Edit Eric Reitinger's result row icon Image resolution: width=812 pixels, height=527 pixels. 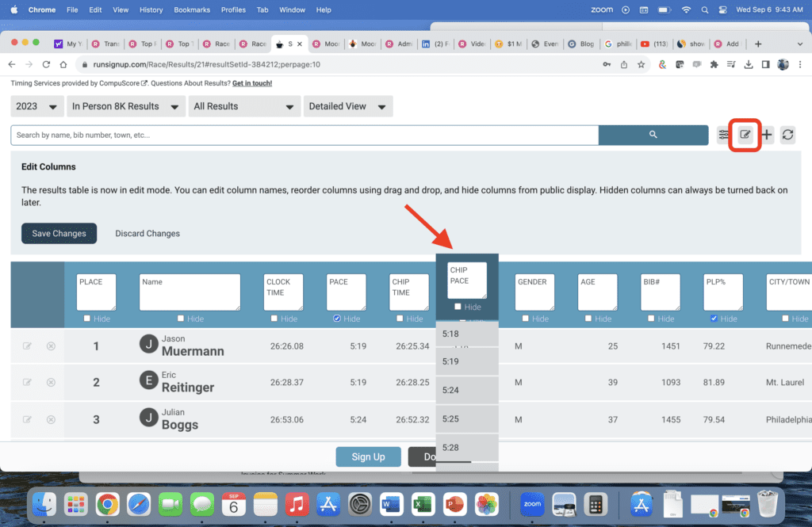[x=27, y=382]
